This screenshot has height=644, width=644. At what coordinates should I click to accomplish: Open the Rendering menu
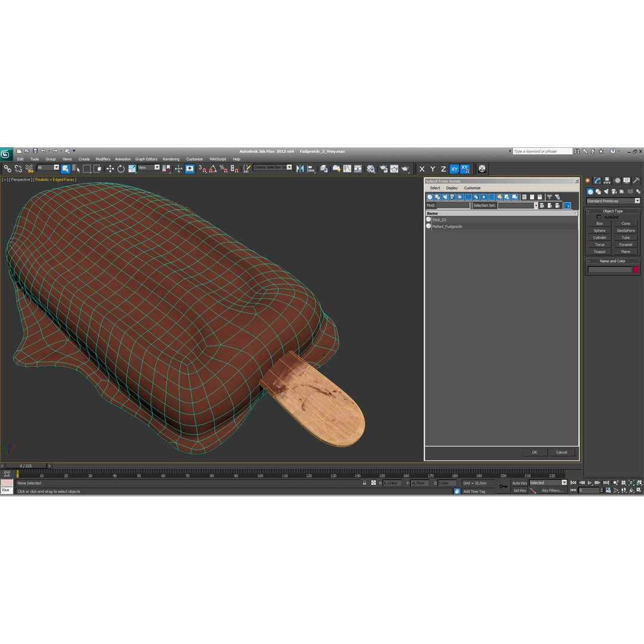[x=171, y=159]
